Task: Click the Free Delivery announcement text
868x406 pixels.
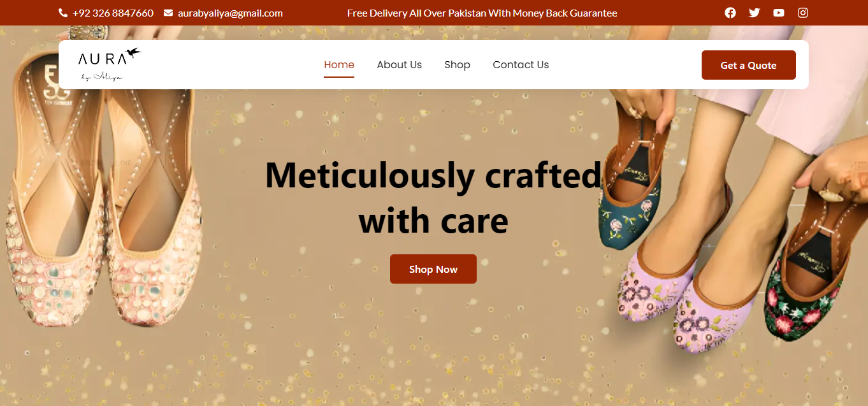Action: 482,13
